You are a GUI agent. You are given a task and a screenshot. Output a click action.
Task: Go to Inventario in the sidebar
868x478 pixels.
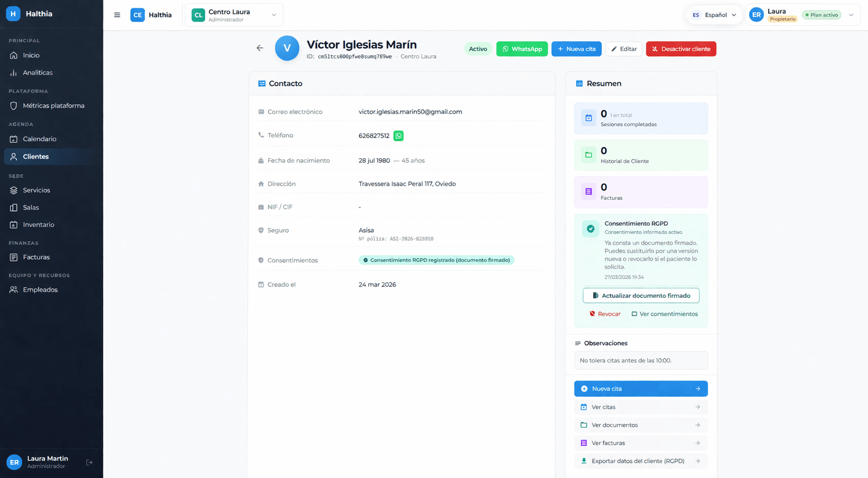tap(38, 225)
